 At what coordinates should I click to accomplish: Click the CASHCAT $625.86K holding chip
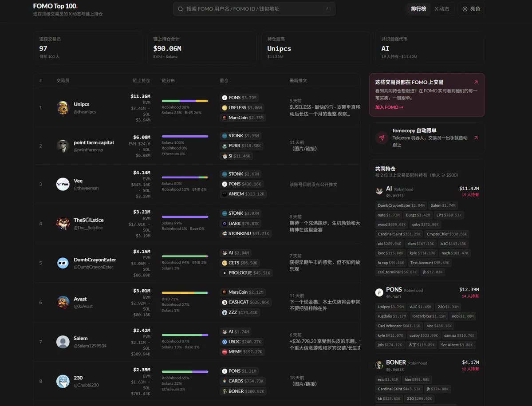tap(246, 302)
